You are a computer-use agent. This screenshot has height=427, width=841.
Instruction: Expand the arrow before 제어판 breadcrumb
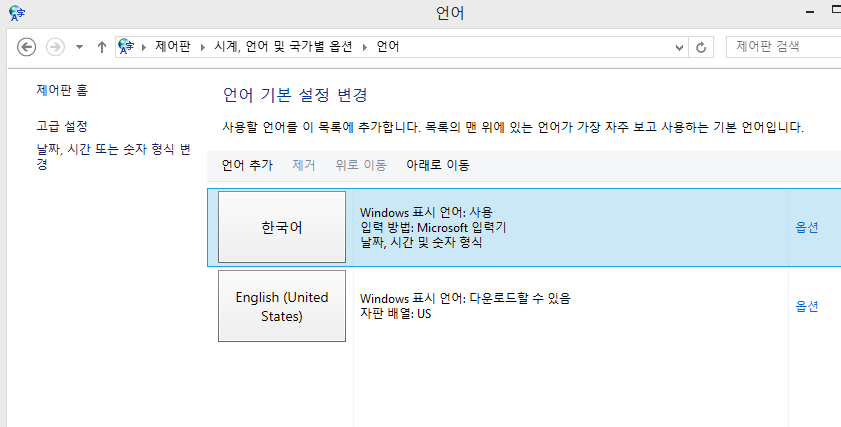click(144, 47)
